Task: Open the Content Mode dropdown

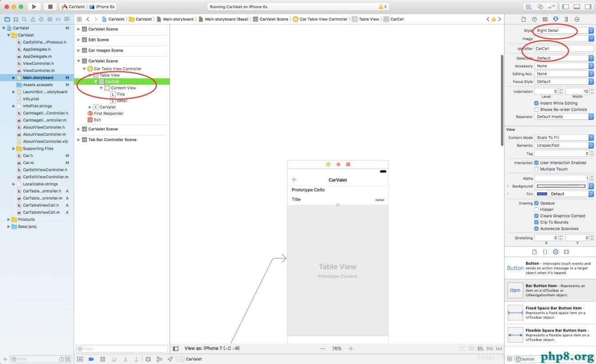Action: click(564, 137)
